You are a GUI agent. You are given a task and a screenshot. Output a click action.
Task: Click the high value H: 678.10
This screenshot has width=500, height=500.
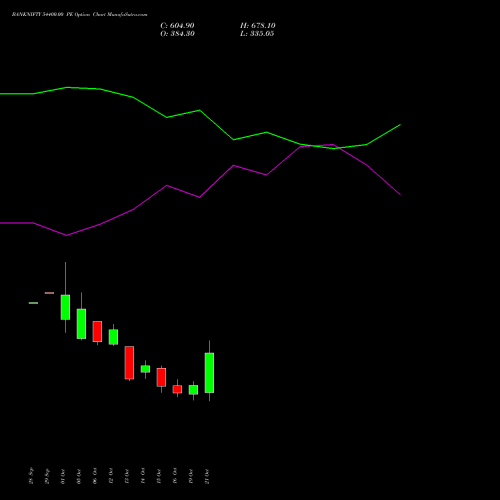258,26
